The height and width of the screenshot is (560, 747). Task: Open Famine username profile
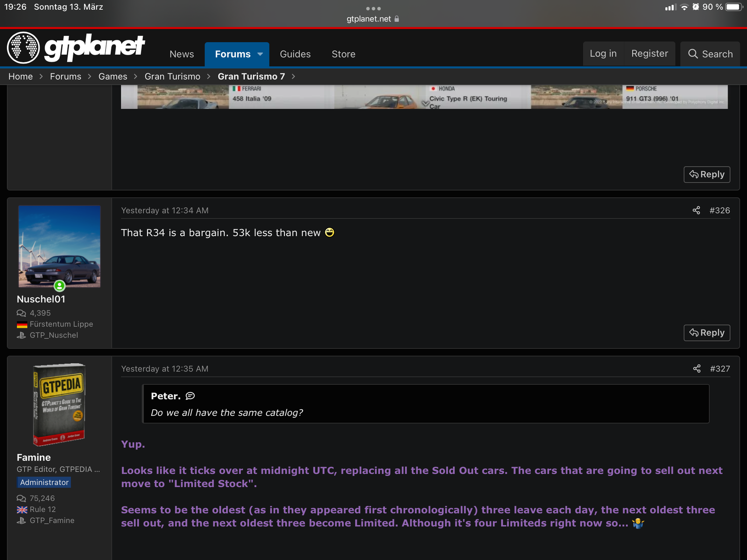(34, 457)
